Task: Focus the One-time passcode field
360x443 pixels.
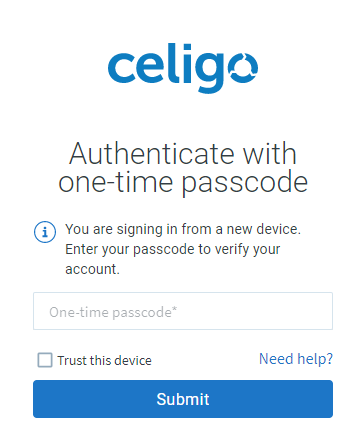Action: point(183,311)
